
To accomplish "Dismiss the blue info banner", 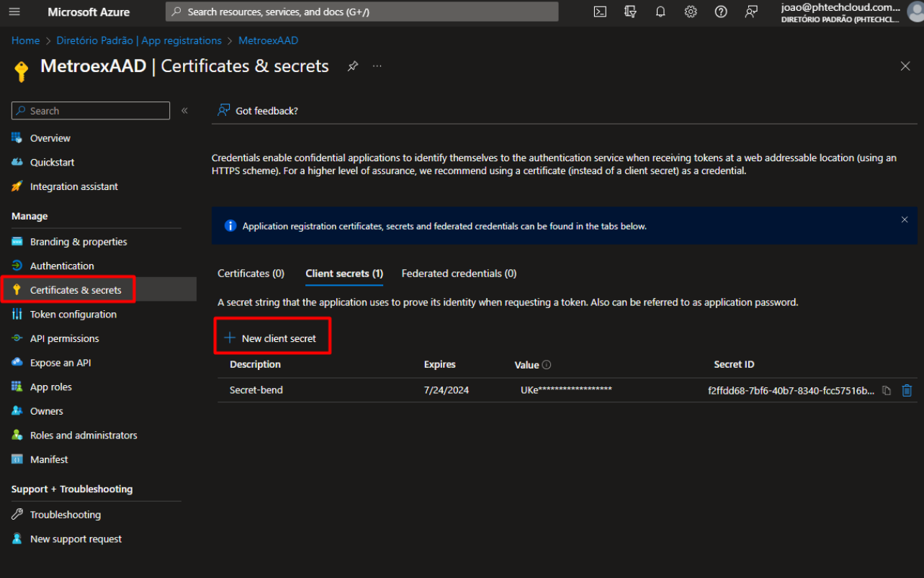I will pyautogui.click(x=905, y=220).
